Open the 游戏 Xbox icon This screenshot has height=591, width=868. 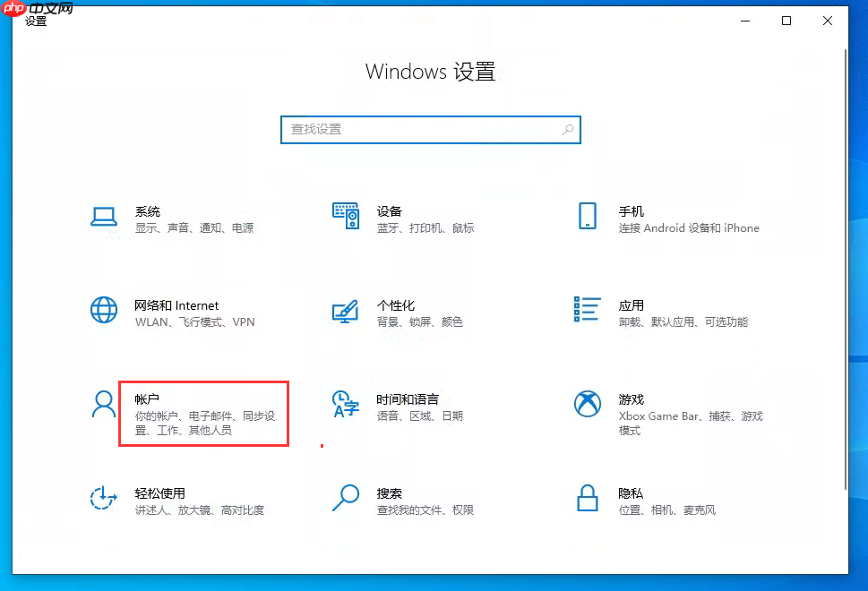587,405
